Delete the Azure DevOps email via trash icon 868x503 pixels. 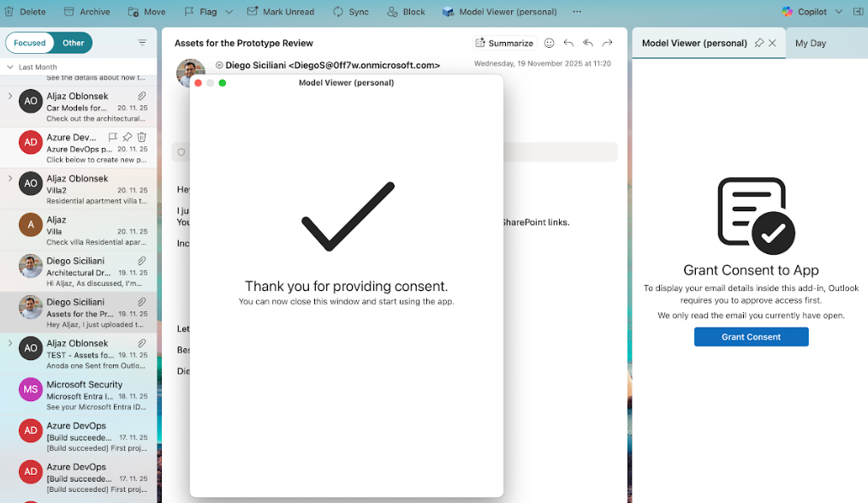coord(142,137)
